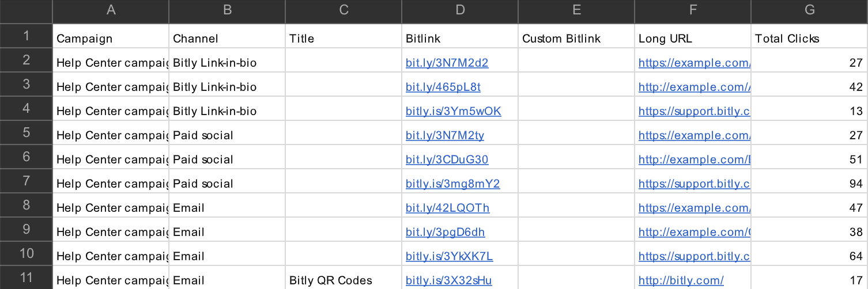868x289 pixels.
Task: Select column D header
Action: coord(459,12)
